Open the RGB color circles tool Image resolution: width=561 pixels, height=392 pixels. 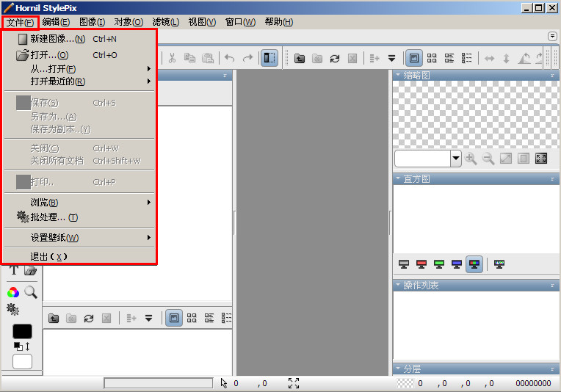point(13,293)
